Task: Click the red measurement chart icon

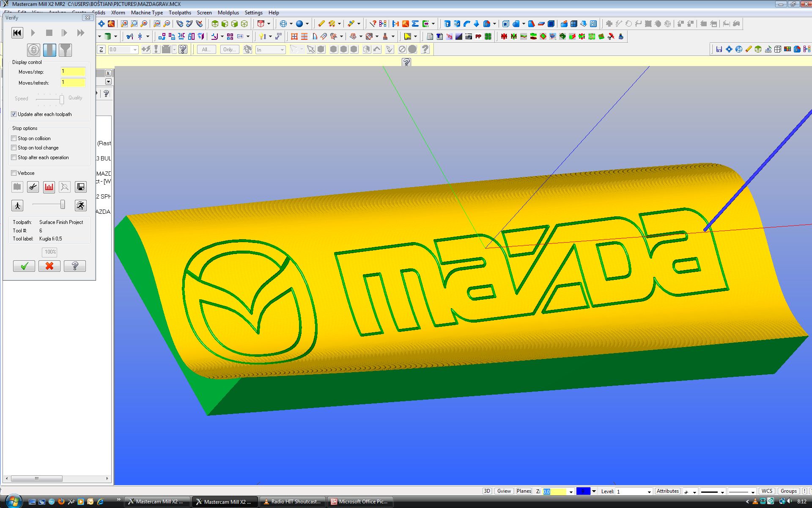Action: pos(49,187)
